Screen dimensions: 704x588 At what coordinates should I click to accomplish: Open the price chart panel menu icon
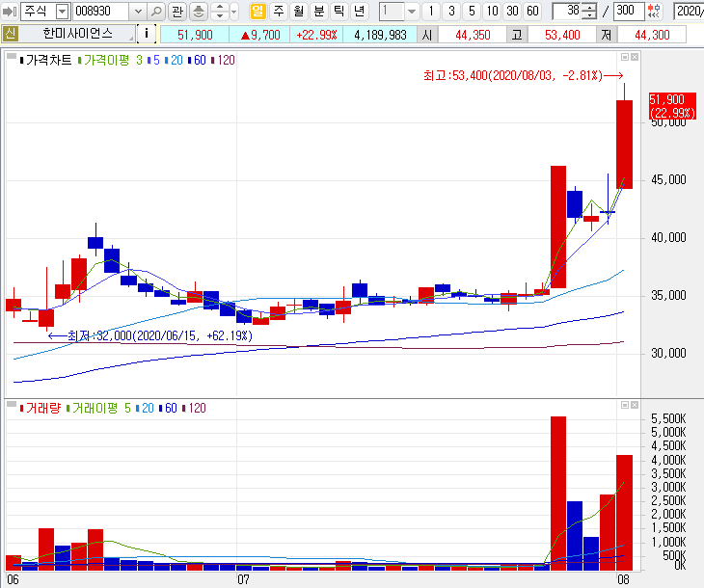coord(12,57)
